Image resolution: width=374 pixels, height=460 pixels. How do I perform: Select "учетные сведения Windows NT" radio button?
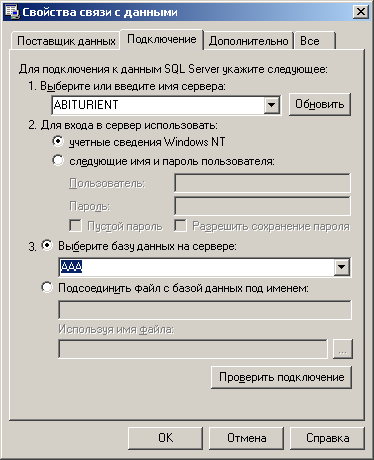point(58,142)
